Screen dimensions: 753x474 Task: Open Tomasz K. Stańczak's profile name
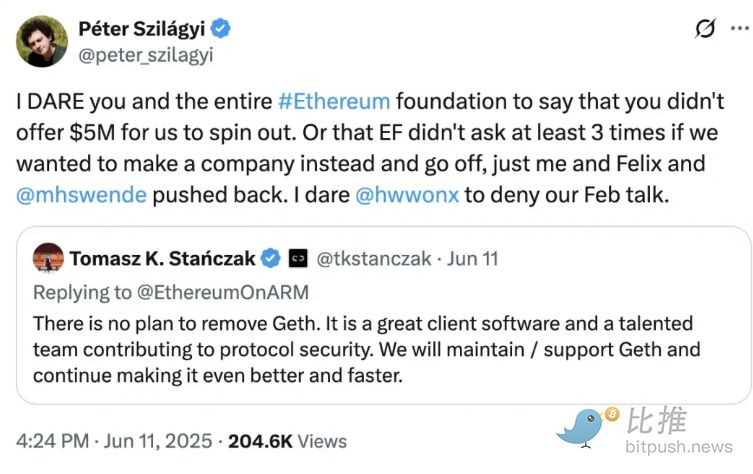pyautogui.click(x=164, y=259)
